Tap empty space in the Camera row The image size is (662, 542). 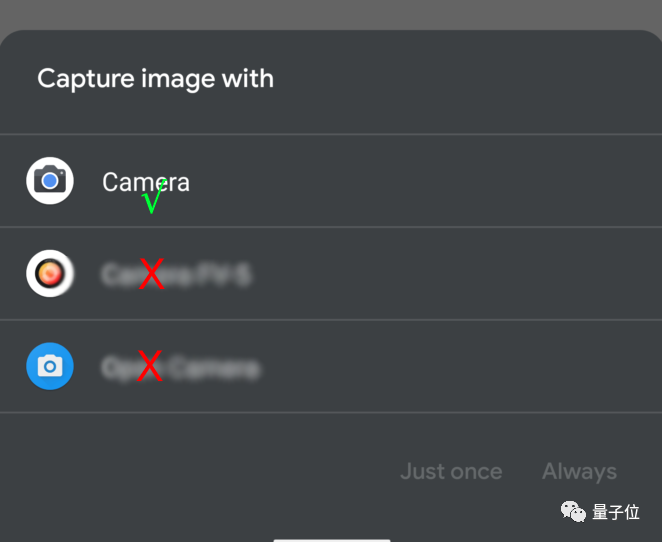pos(422,181)
